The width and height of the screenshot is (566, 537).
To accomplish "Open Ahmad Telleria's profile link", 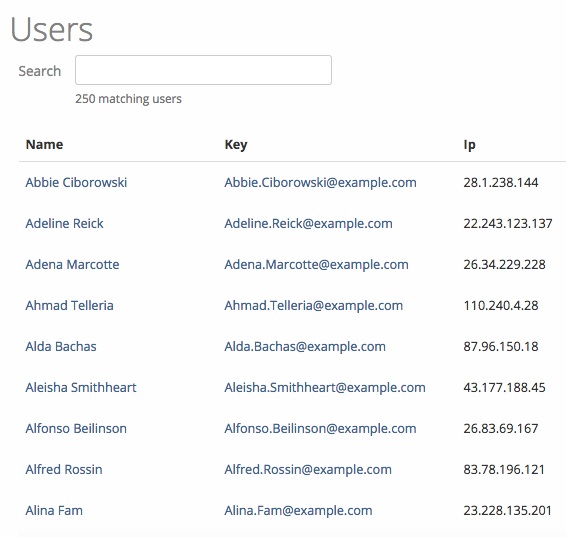I will coord(69,305).
